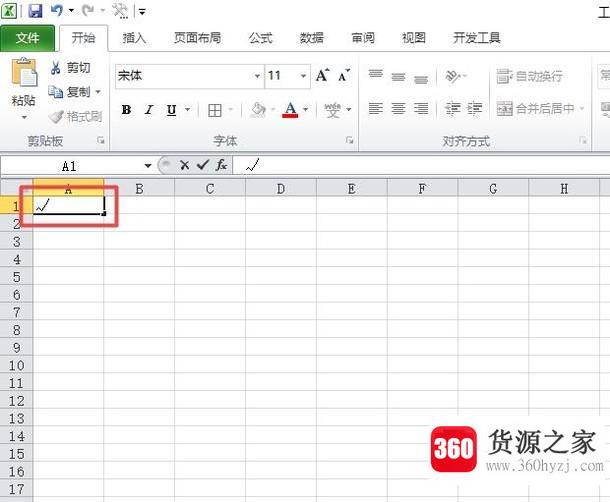Align text left
Image resolution: width=610 pixels, height=502 pixels.
(x=375, y=109)
